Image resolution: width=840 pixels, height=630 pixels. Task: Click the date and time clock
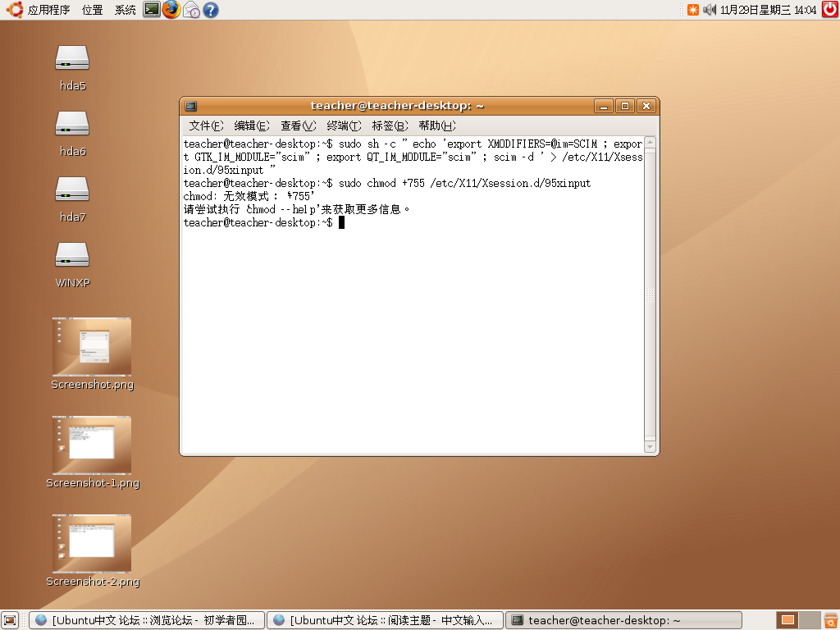point(768,10)
